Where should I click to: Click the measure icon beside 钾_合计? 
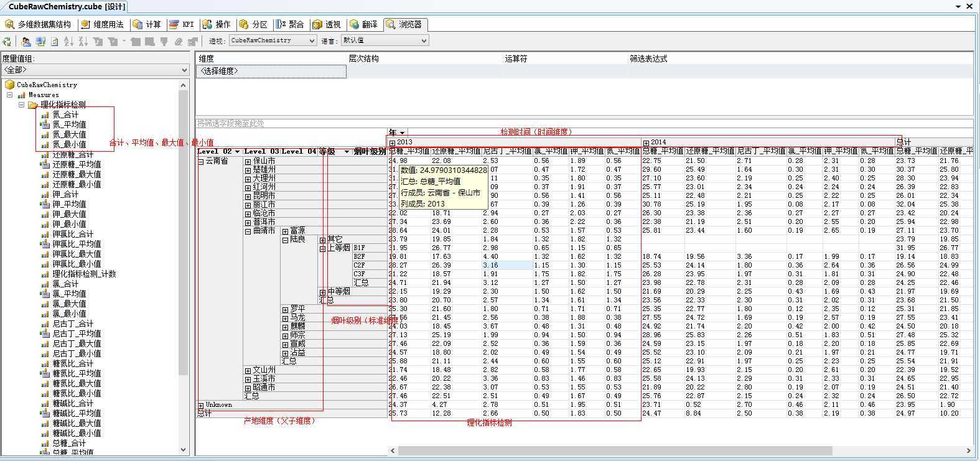(45, 194)
